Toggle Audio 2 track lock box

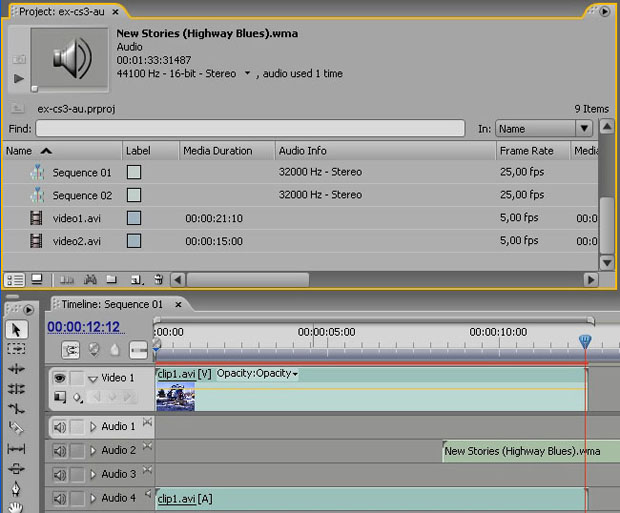pos(77,451)
